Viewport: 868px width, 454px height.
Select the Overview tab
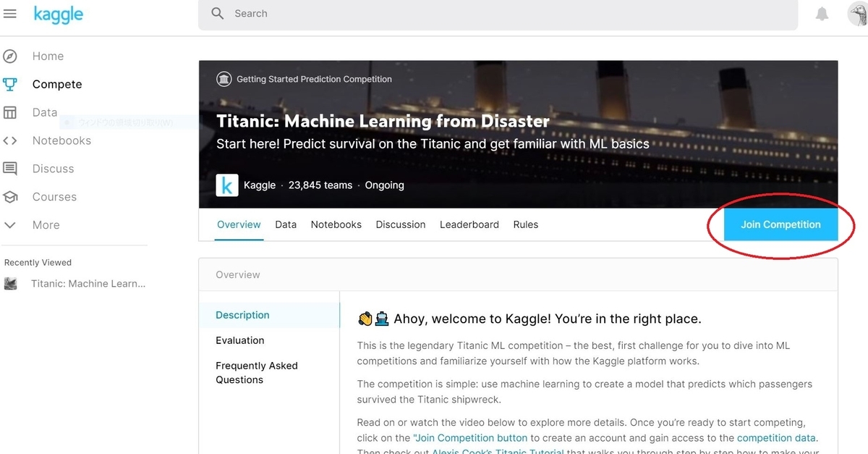point(239,224)
